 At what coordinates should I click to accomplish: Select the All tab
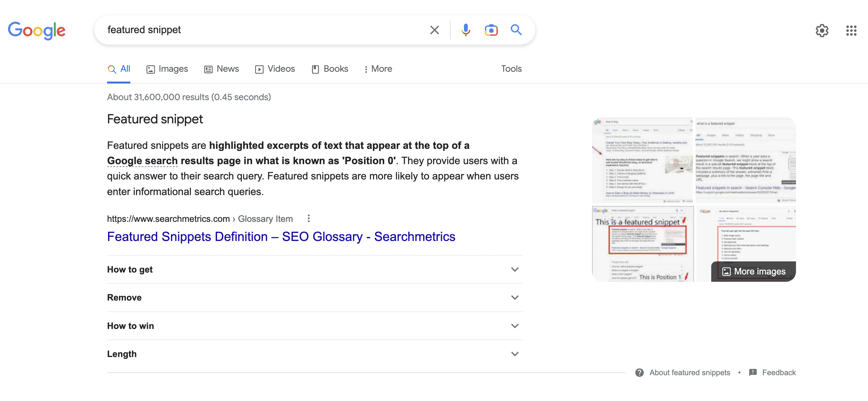click(x=119, y=69)
